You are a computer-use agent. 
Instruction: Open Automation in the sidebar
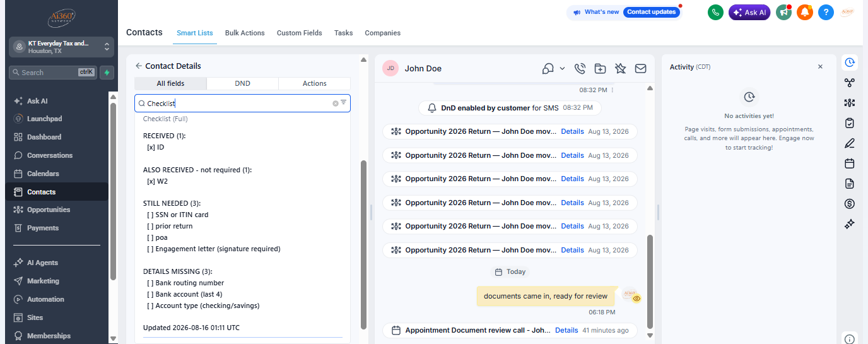coord(45,299)
